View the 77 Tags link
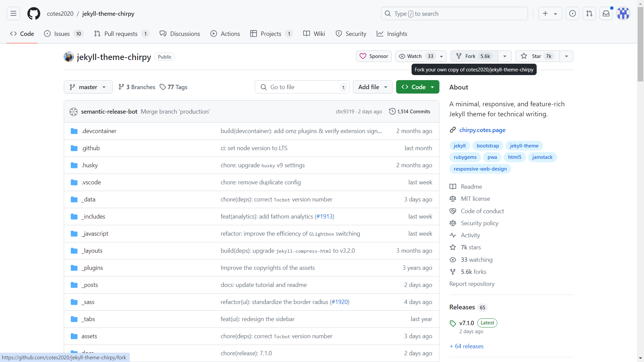 (x=173, y=87)
